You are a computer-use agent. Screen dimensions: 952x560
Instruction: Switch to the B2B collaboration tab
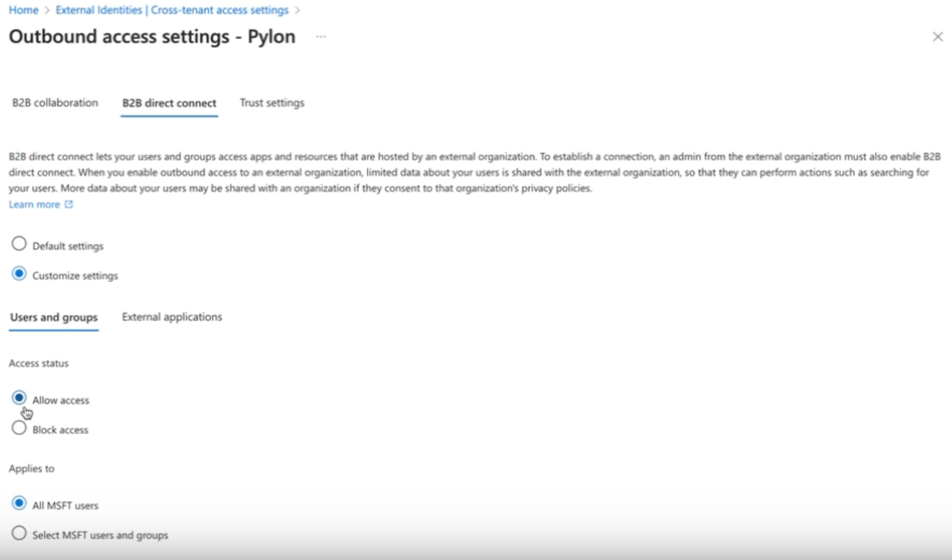[x=55, y=103]
